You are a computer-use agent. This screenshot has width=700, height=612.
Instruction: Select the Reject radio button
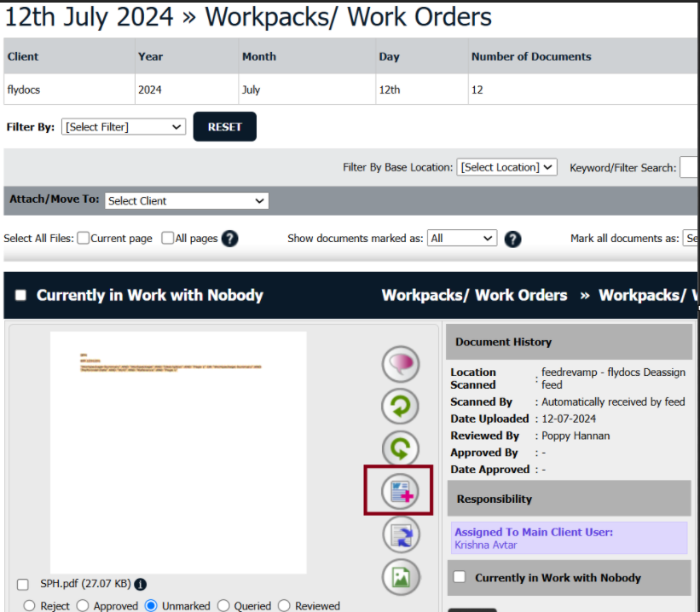[30, 606]
